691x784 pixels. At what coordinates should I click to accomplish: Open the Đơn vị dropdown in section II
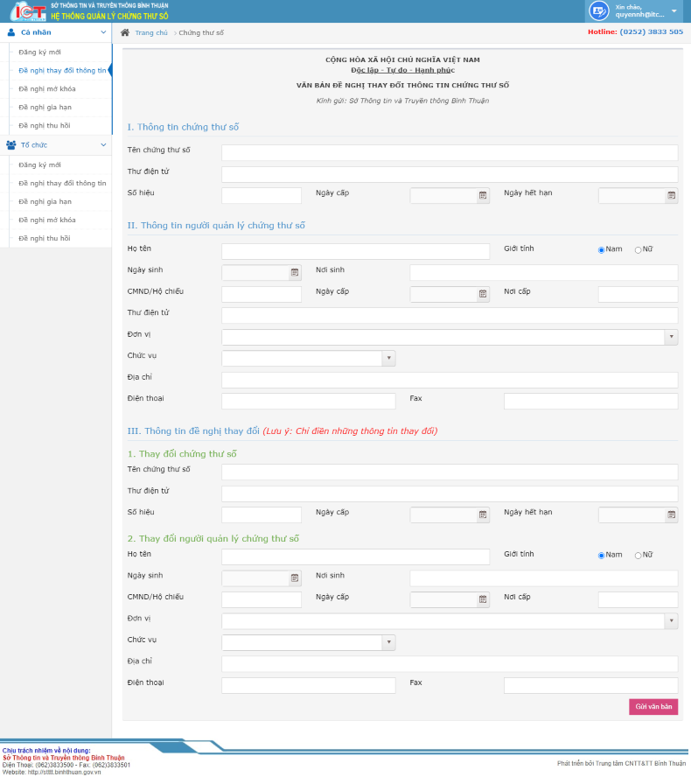(x=671, y=337)
